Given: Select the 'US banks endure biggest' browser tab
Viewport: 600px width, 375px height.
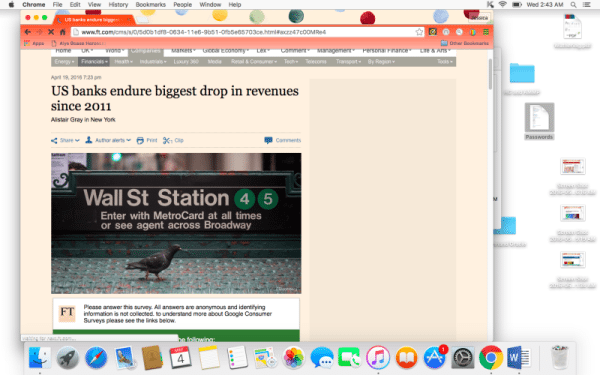Looking at the screenshot, I should tap(93, 20).
